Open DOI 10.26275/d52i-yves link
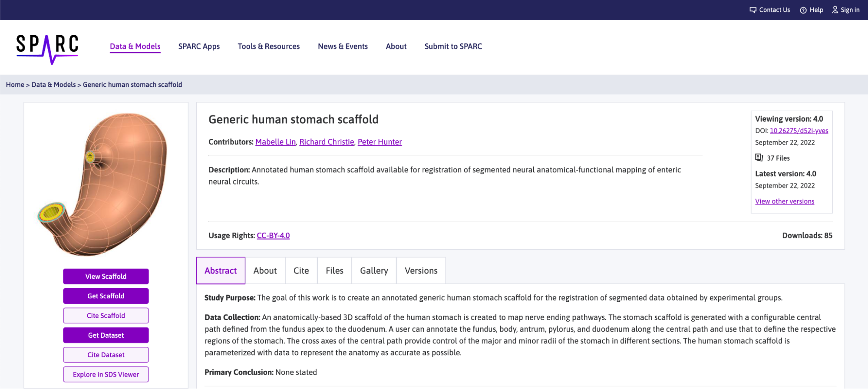This screenshot has height=389, width=868. point(799,131)
